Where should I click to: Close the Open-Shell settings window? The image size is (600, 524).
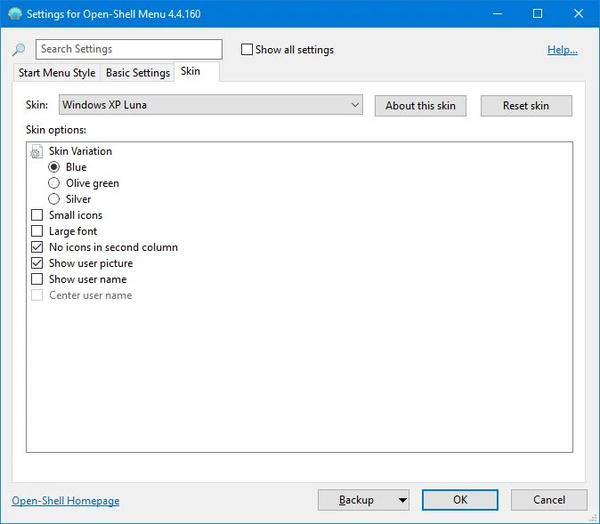578,14
